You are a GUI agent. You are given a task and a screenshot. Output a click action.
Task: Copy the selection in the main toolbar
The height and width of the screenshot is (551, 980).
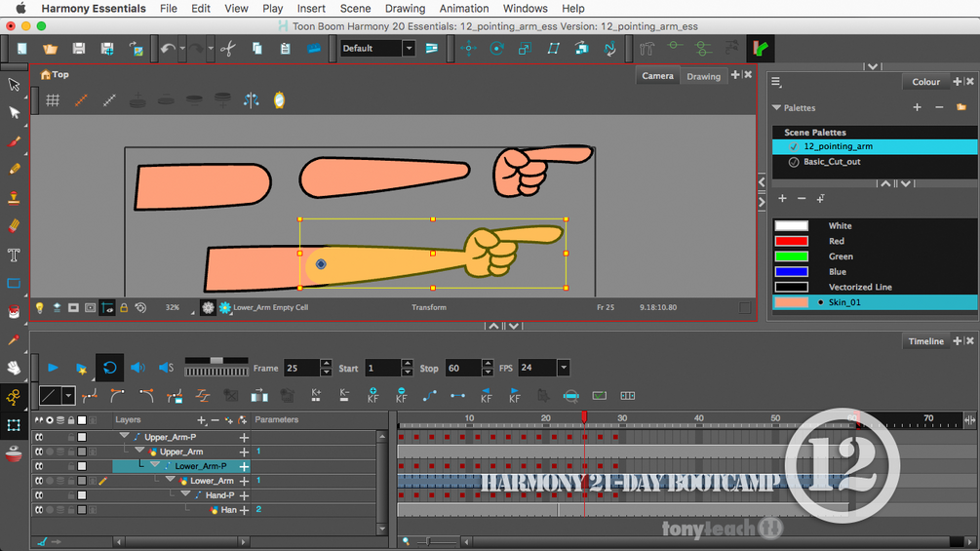coord(256,48)
